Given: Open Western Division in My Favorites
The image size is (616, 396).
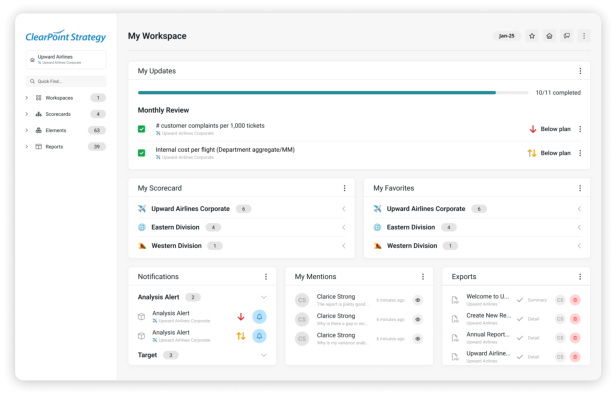Looking at the screenshot, I should pyautogui.click(x=412, y=246).
